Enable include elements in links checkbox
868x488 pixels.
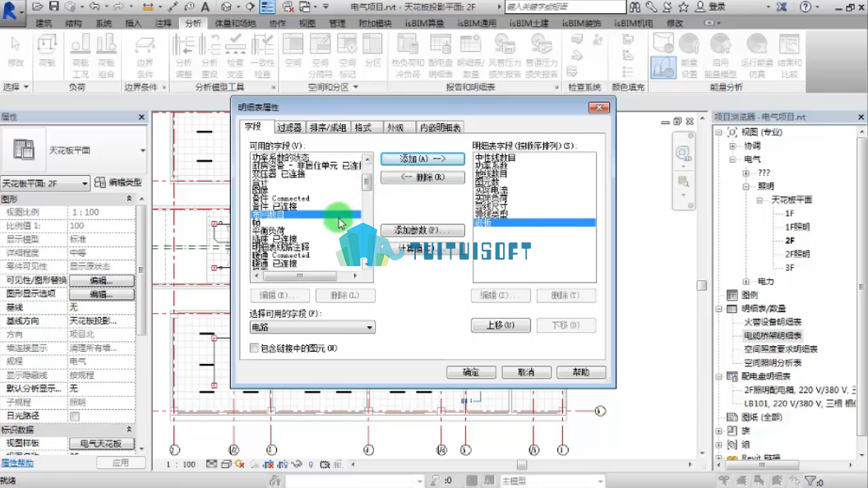(x=254, y=348)
